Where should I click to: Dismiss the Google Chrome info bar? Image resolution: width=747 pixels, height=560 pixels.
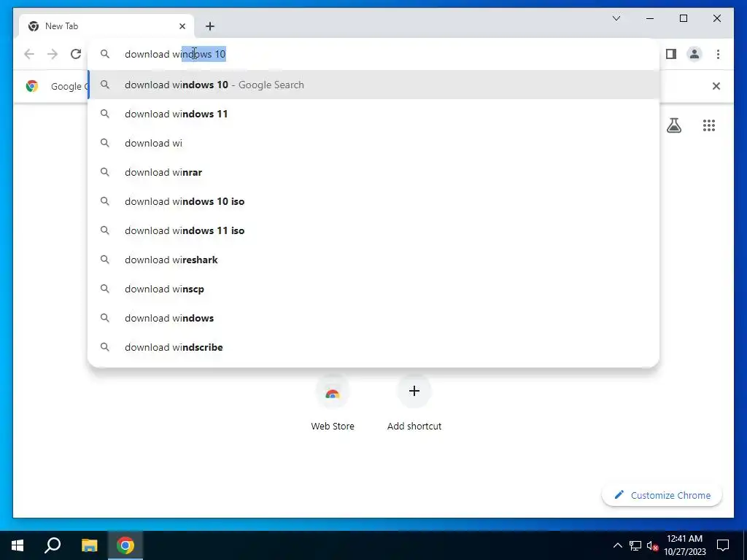[716, 86]
